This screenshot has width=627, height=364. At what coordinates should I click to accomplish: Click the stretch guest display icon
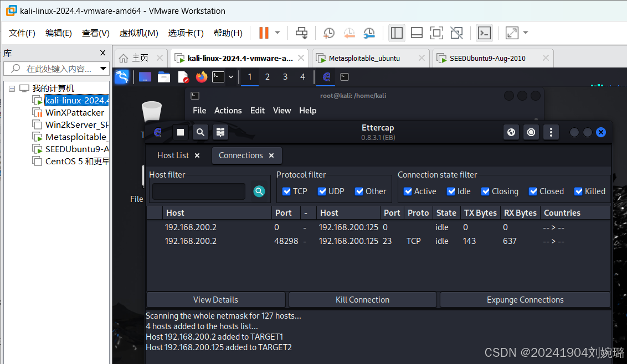click(512, 33)
